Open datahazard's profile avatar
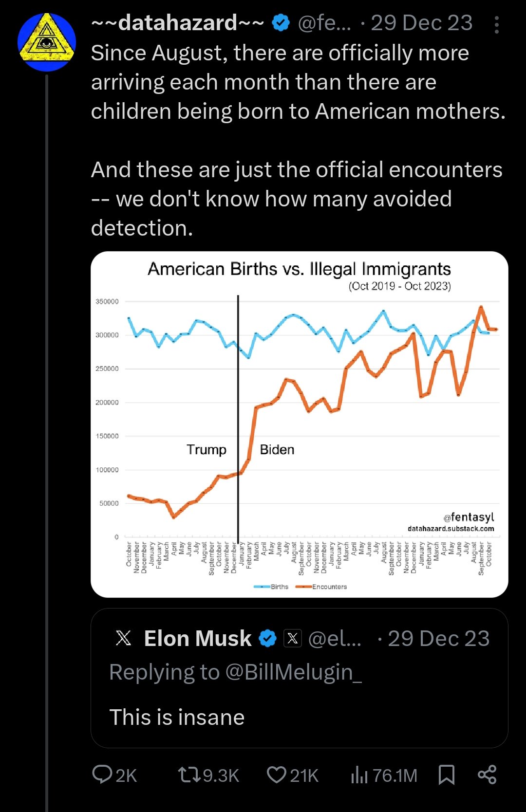 (x=47, y=42)
